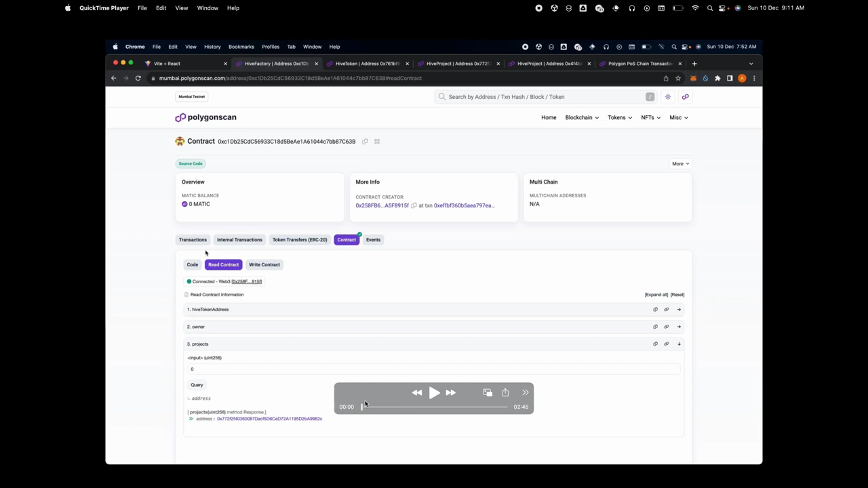Open contract creator 0x258FB6...A5F8915f link
This screenshot has height=488, width=868.
coord(382,205)
